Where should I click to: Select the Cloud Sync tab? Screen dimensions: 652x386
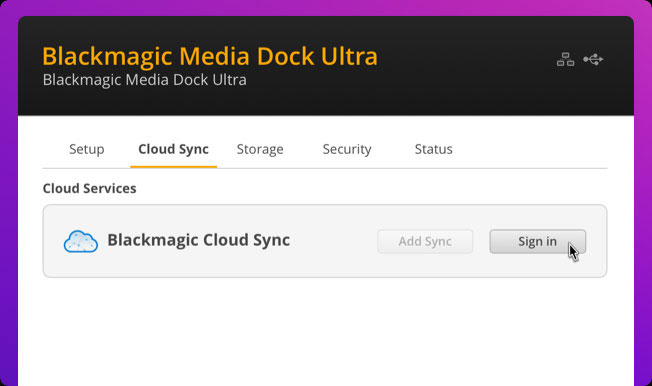[173, 149]
